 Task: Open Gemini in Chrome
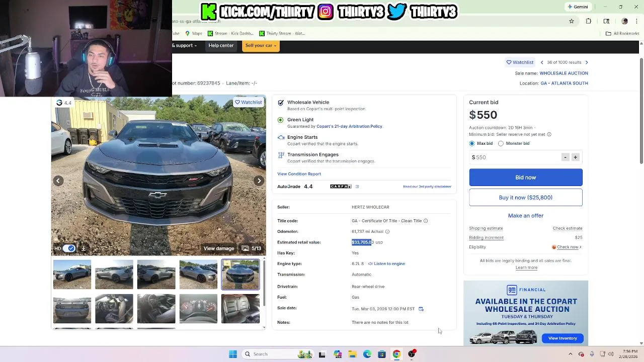[578, 7]
